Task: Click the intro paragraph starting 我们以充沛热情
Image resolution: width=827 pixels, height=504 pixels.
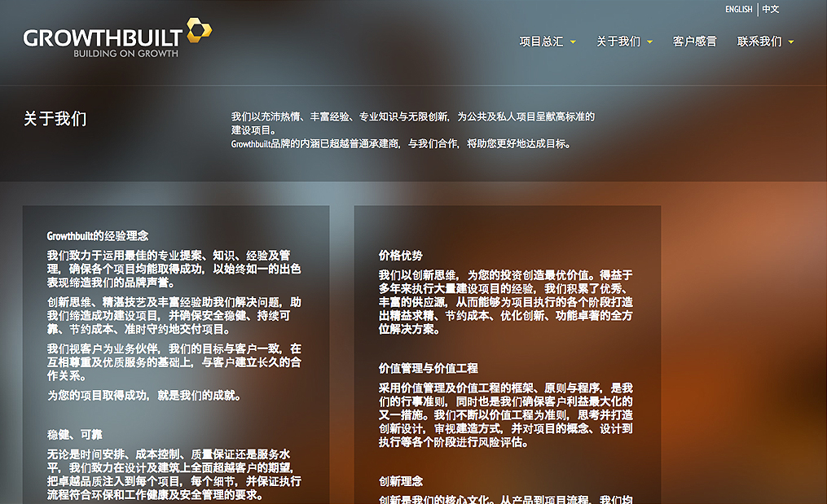Action: tap(412, 123)
